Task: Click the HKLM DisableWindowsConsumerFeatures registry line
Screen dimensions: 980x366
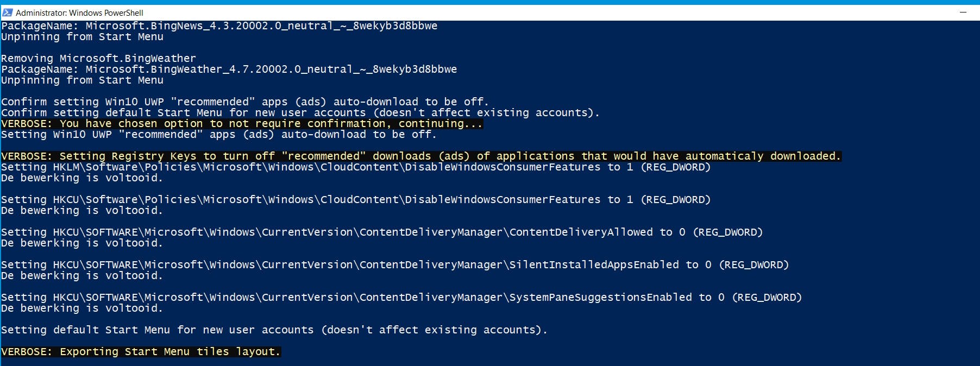Action: coord(356,167)
